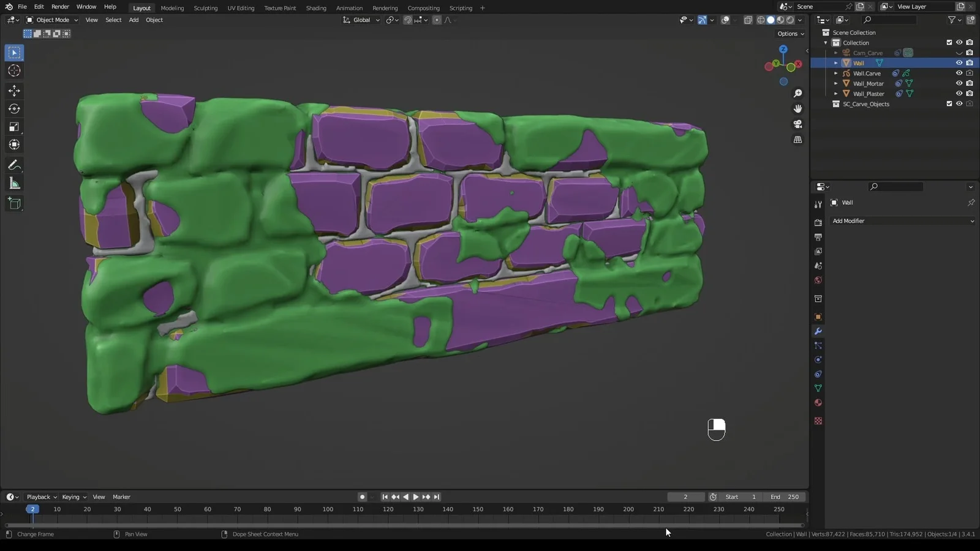Pick the Measure tool
The image size is (980, 551).
(x=13, y=182)
